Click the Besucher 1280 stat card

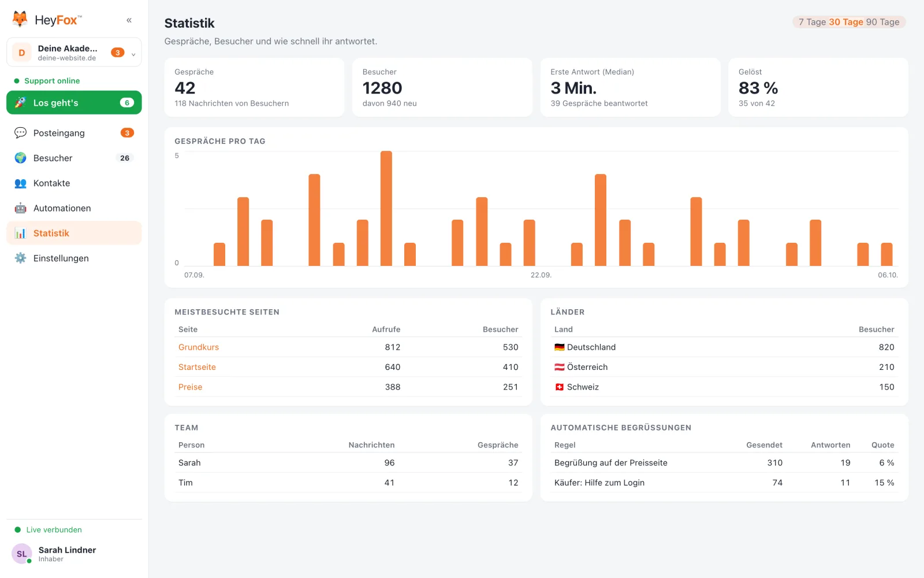click(x=442, y=87)
